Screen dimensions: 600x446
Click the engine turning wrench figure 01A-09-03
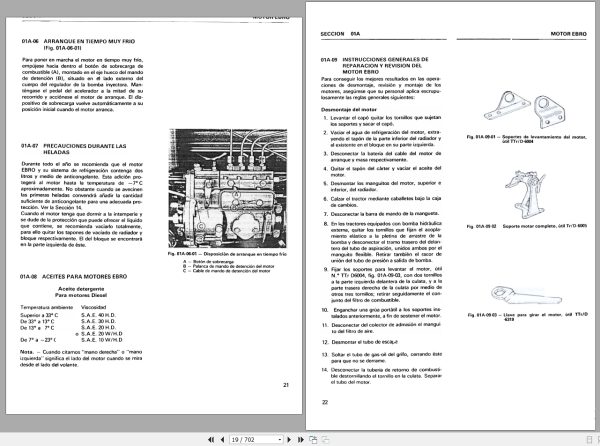(x=527, y=296)
